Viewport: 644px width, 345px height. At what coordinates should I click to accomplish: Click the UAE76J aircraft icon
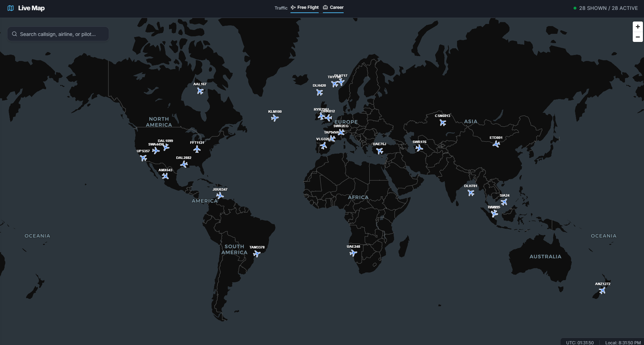(x=380, y=151)
